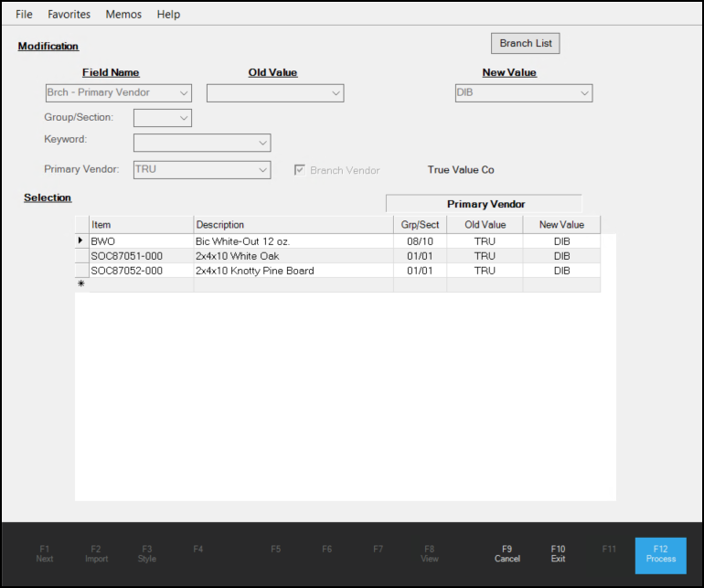This screenshot has width=704, height=588.
Task: Click the F8 View function key
Action: pos(429,554)
